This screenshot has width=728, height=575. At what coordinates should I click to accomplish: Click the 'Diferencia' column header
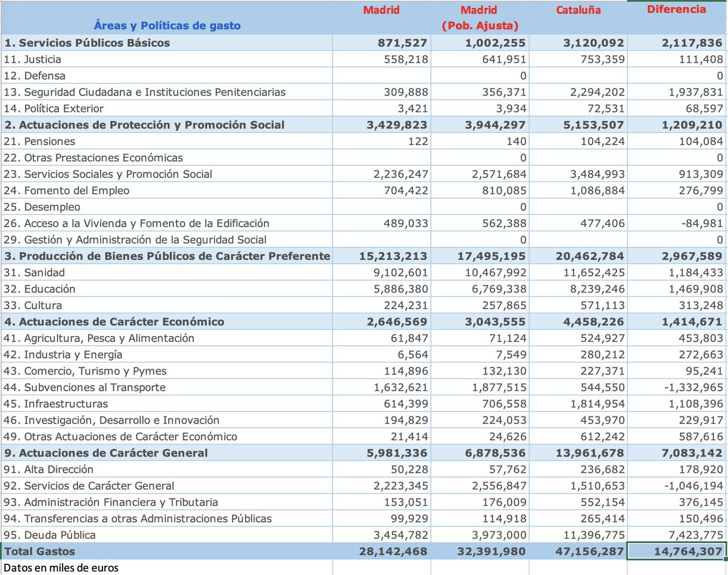coord(676,9)
